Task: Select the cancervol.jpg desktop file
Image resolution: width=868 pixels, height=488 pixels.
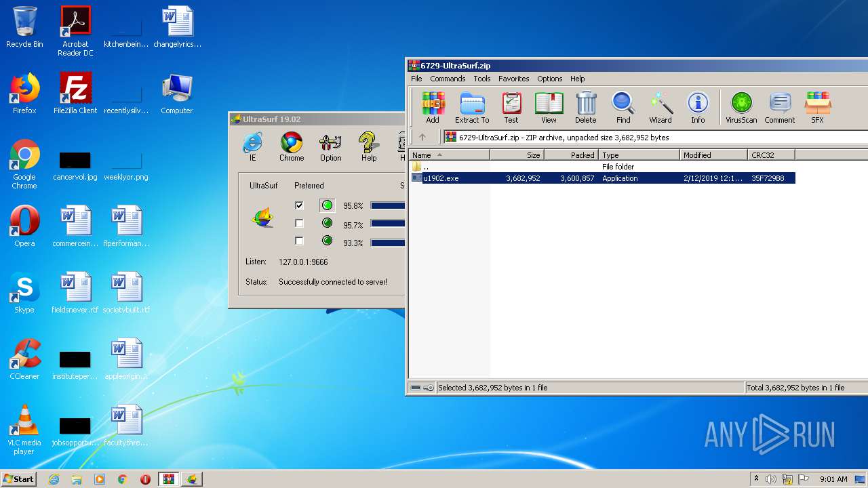Action: [x=75, y=164]
